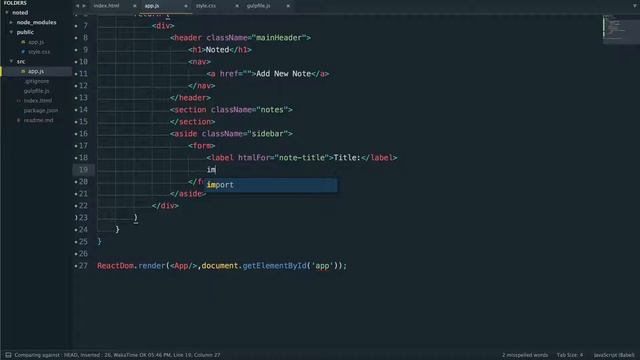Viewport: 640px width, 360px height.
Task: Switch to index.html tab
Action: point(107,6)
